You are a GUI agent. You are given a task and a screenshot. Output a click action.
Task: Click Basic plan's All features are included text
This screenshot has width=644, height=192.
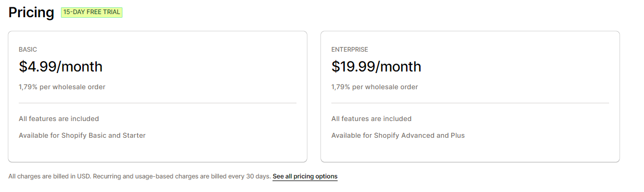tap(59, 119)
